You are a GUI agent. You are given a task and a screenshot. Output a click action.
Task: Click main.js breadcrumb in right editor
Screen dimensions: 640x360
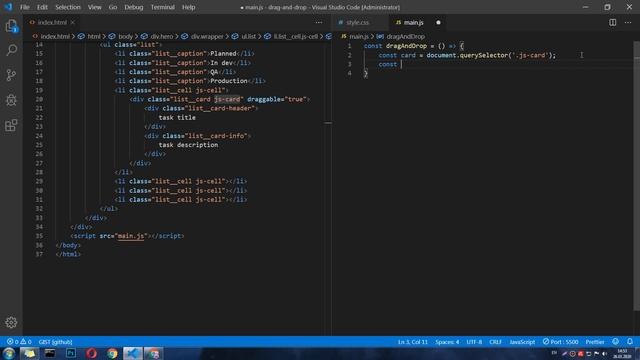click(x=359, y=36)
